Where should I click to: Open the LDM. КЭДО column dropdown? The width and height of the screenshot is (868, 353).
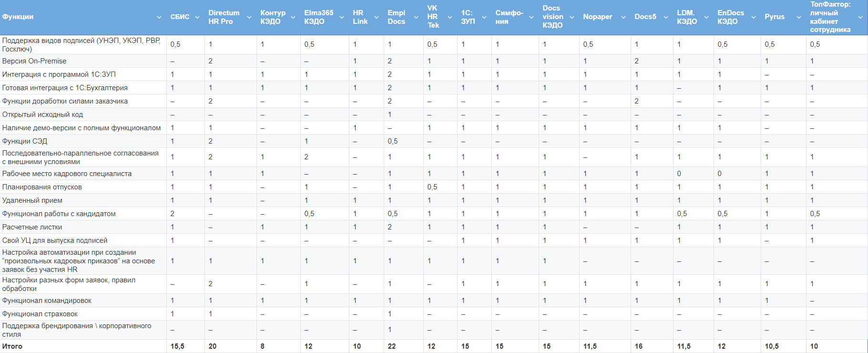(x=706, y=17)
